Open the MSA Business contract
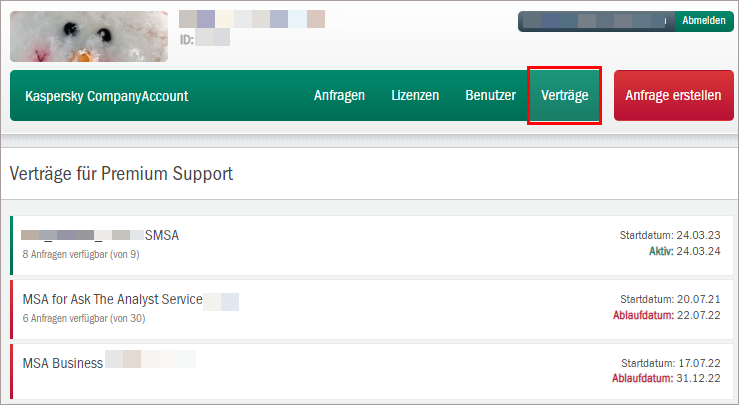739x405 pixels. (371, 372)
